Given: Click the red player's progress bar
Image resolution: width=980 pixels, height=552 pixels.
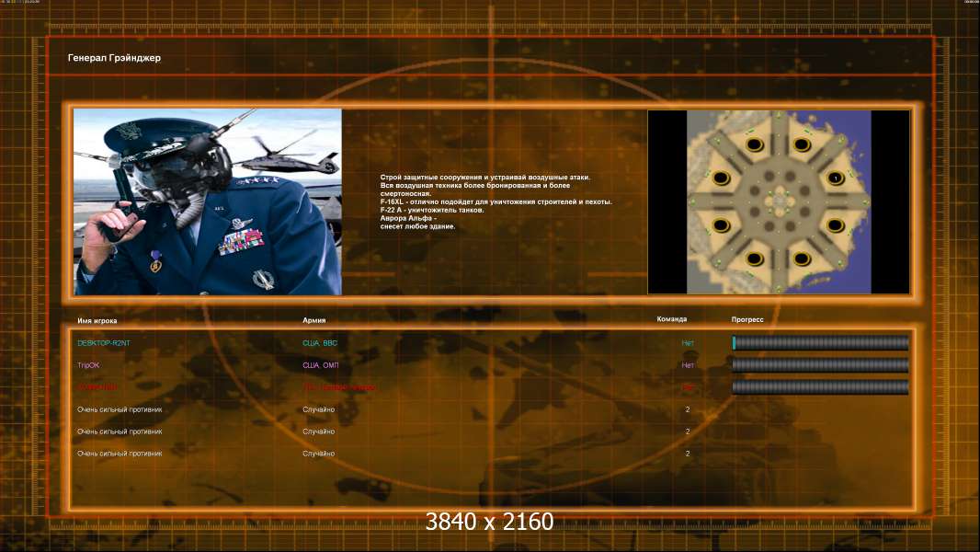Looking at the screenshot, I should 820,387.
